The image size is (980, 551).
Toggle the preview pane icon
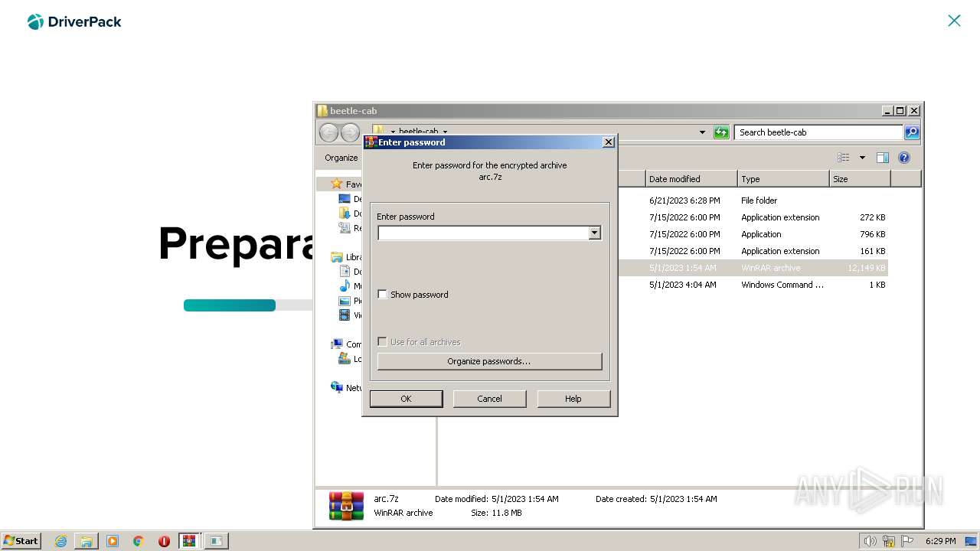883,158
